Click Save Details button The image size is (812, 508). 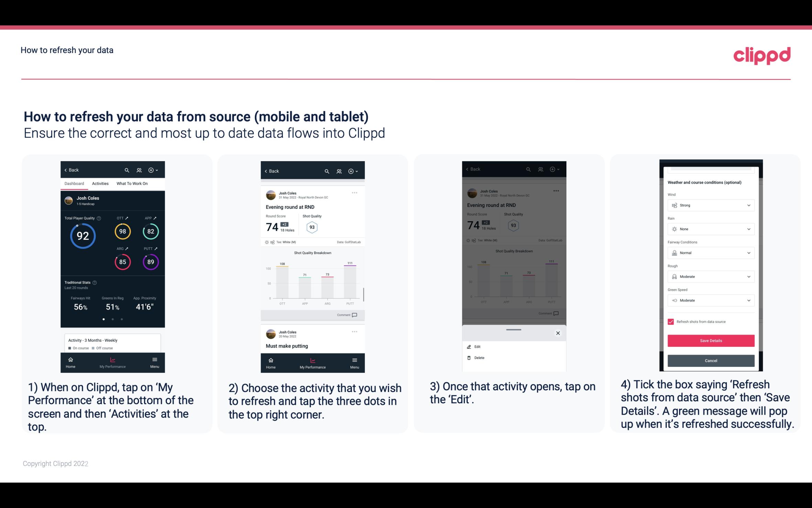[710, 341]
